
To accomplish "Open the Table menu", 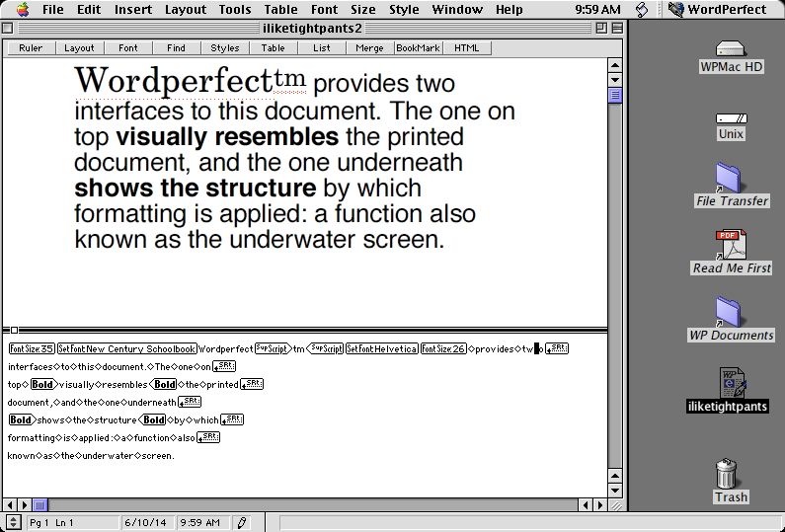I will click(280, 9).
